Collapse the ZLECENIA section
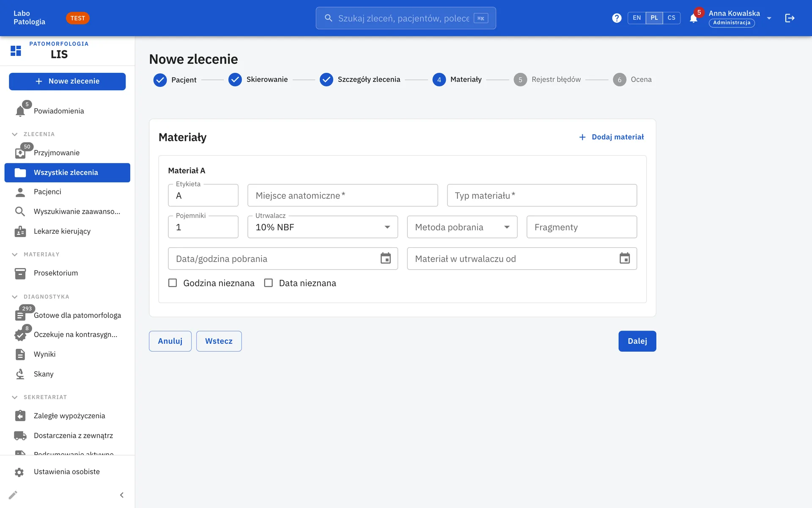Screen dimensions: 812x508 (x=15, y=134)
